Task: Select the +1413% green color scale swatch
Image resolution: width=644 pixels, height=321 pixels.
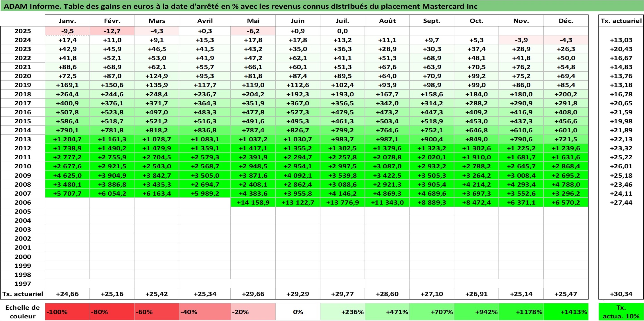Action: [x=566, y=312]
